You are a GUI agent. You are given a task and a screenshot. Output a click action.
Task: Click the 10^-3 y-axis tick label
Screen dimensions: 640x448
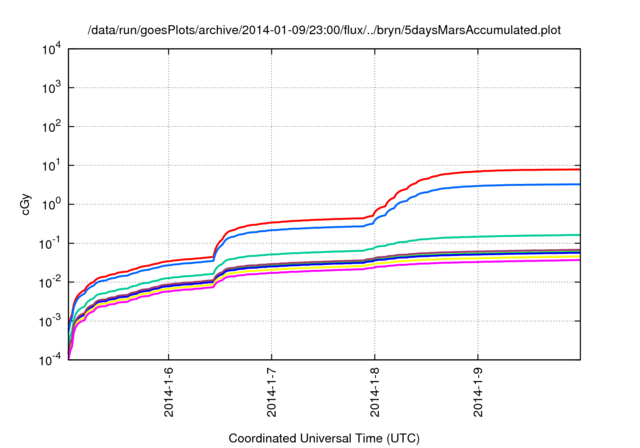coord(50,321)
